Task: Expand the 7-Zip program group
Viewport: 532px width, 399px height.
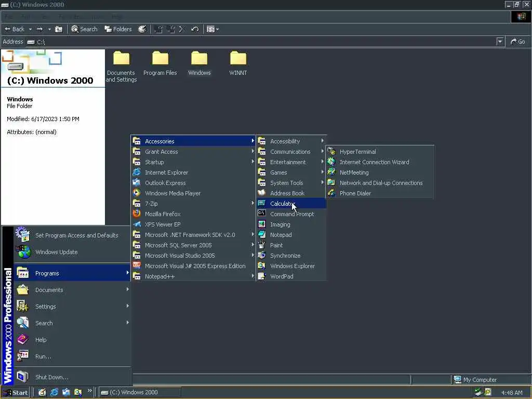Action: (193, 204)
